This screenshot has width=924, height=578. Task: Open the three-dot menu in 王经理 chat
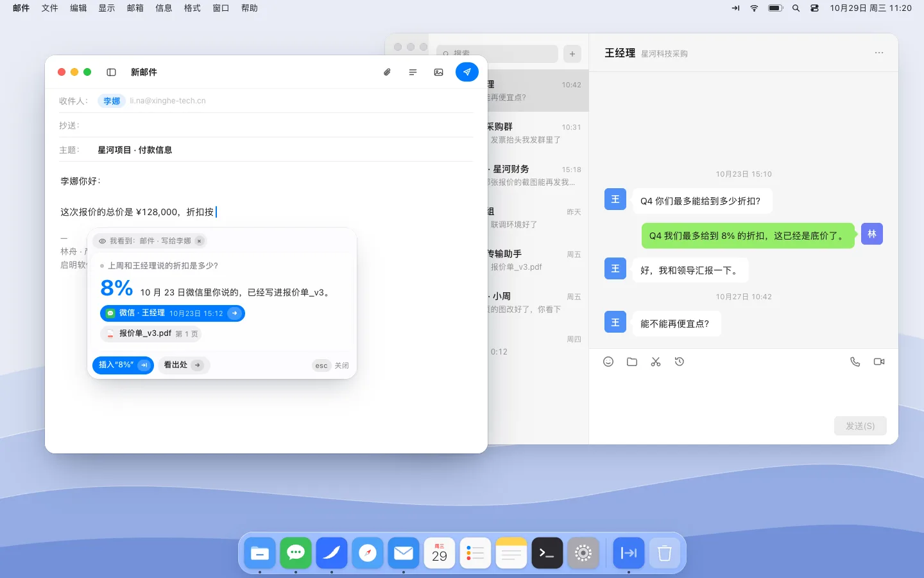(879, 53)
